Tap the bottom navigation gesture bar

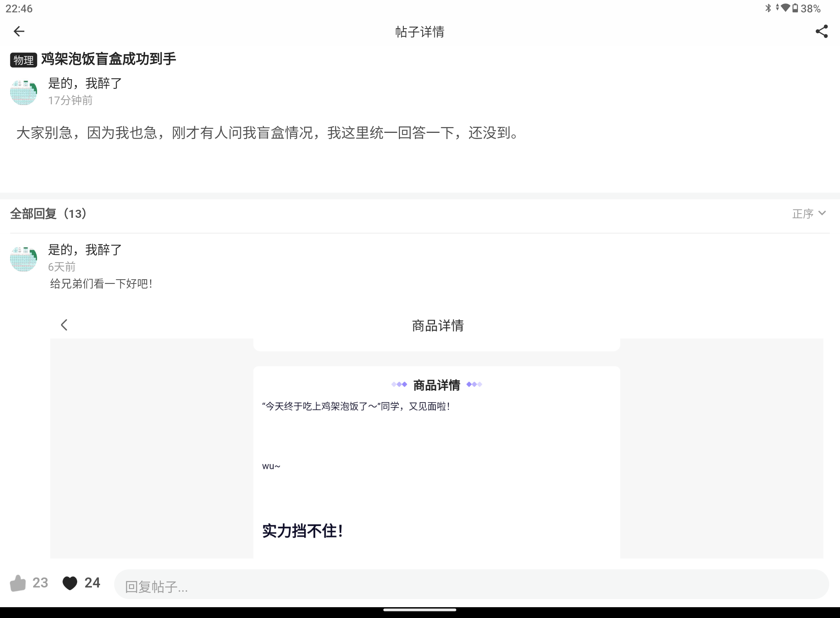point(420,610)
